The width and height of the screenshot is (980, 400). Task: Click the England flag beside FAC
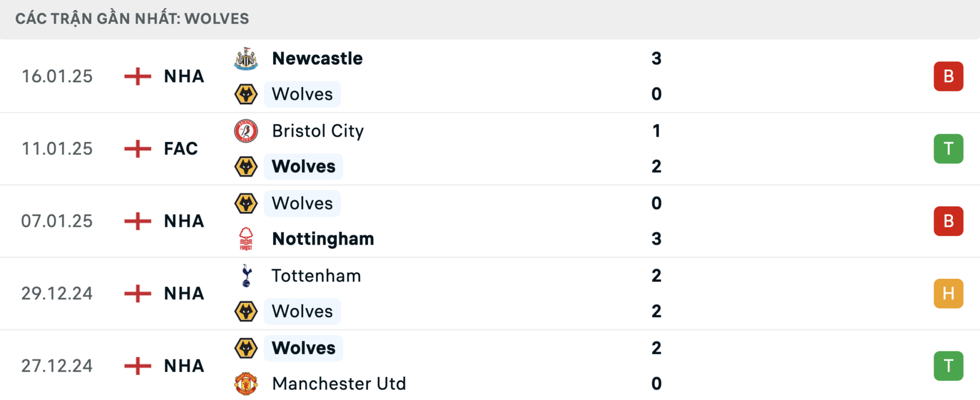(x=138, y=149)
